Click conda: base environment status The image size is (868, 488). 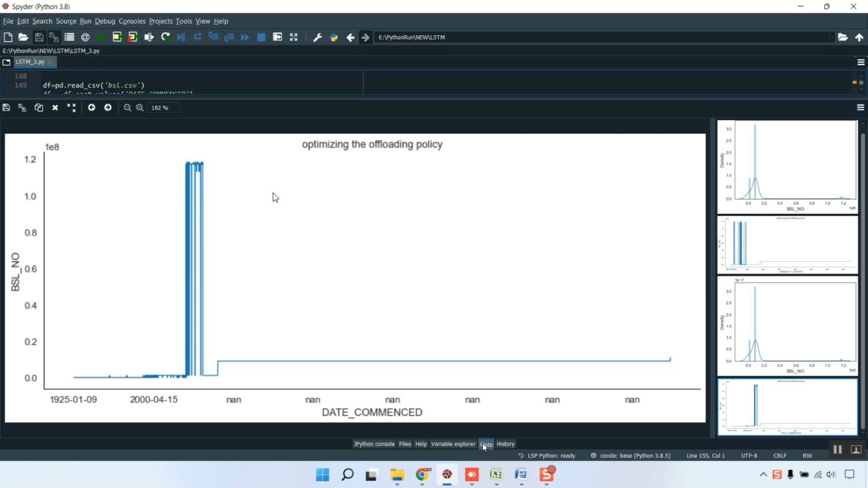pyautogui.click(x=631, y=456)
